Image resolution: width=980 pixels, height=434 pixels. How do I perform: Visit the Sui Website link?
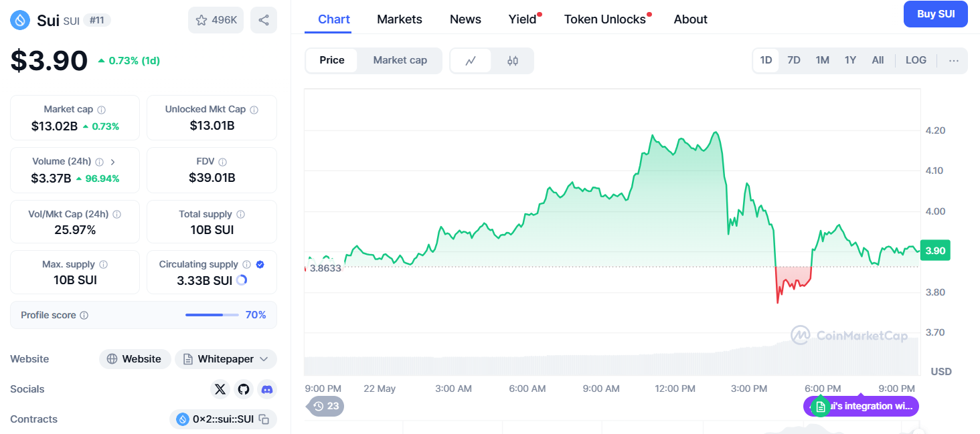point(135,359)
